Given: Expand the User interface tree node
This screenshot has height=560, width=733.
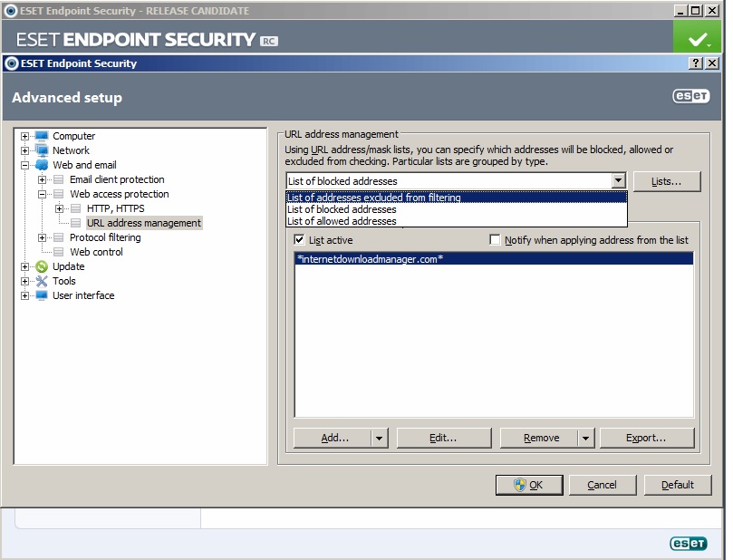Looking at the screenshot, I should click(x=24, y=295).
